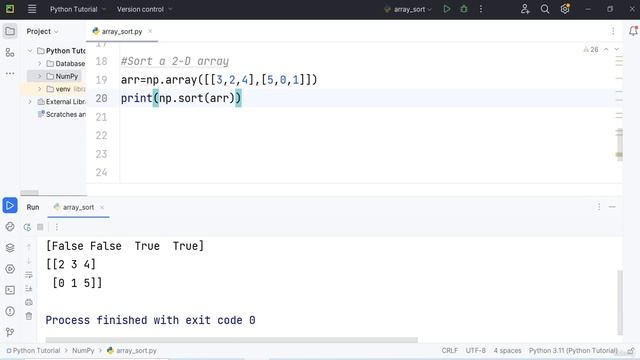Place cursor on line 19 arr=np.array code

(219, 80)
